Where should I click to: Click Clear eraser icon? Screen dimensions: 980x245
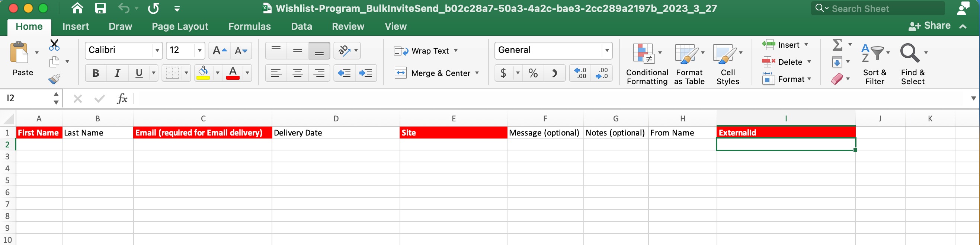click(838, 79)
